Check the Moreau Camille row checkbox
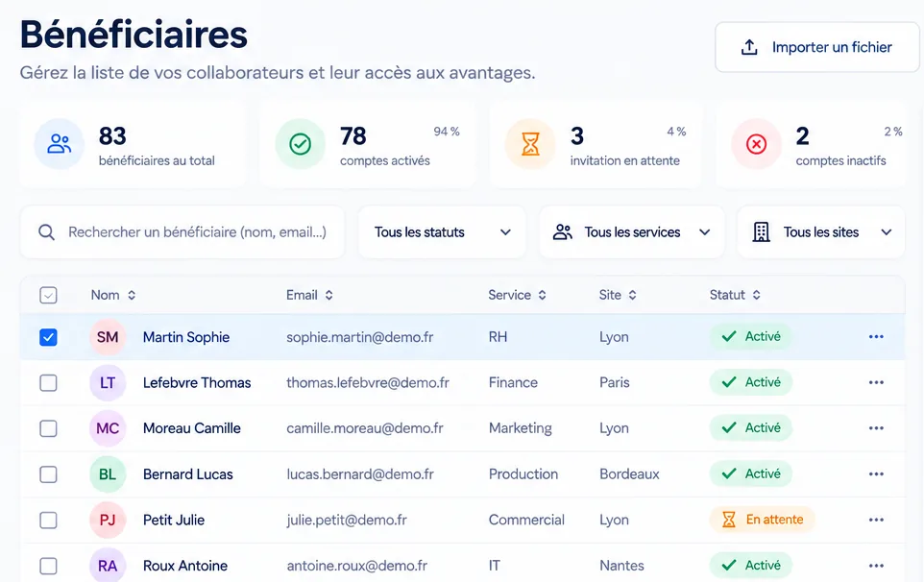Screen dimensions: 924x582 [48, 428]
